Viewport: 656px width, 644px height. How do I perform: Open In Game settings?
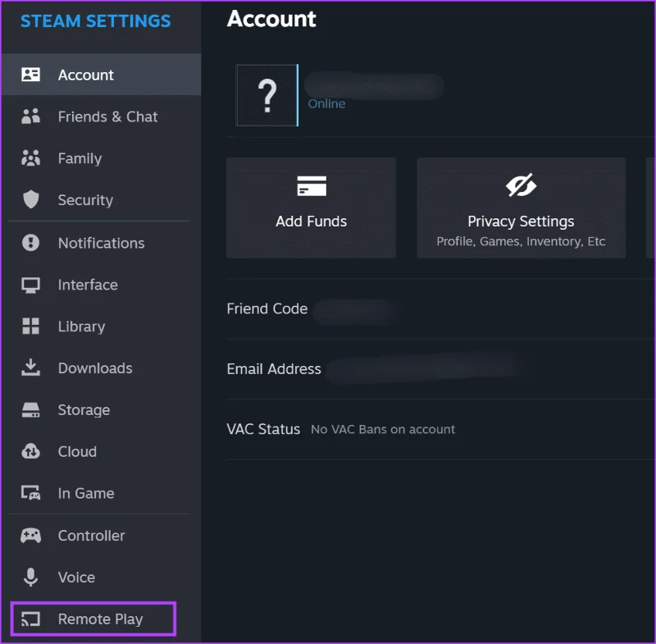[x=101, y=493]
